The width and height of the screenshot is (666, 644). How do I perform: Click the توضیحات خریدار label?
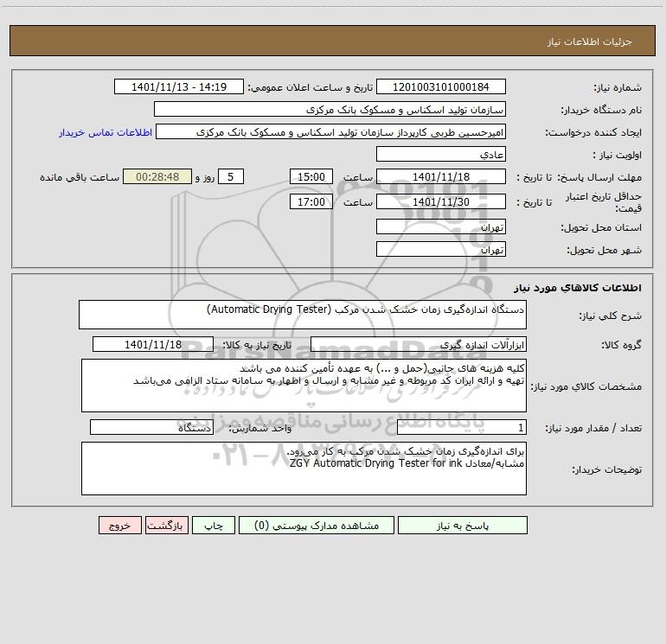point(606,469)
